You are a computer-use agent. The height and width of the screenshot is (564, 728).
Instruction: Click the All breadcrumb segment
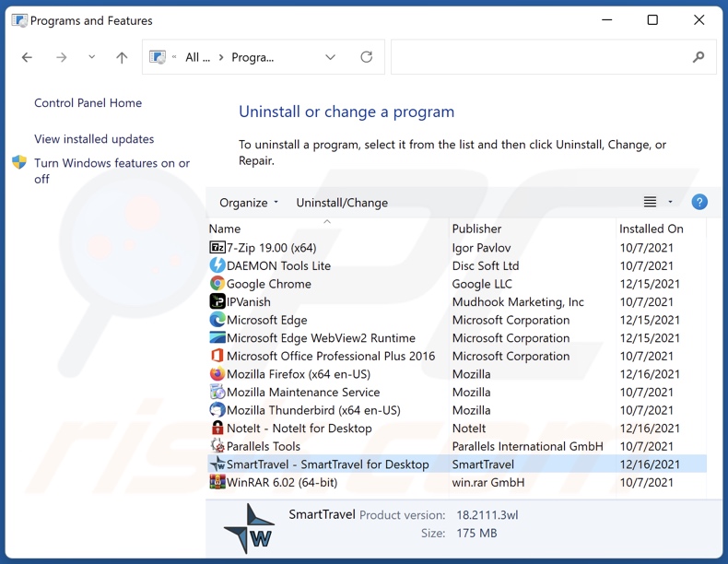coord(197,57)
